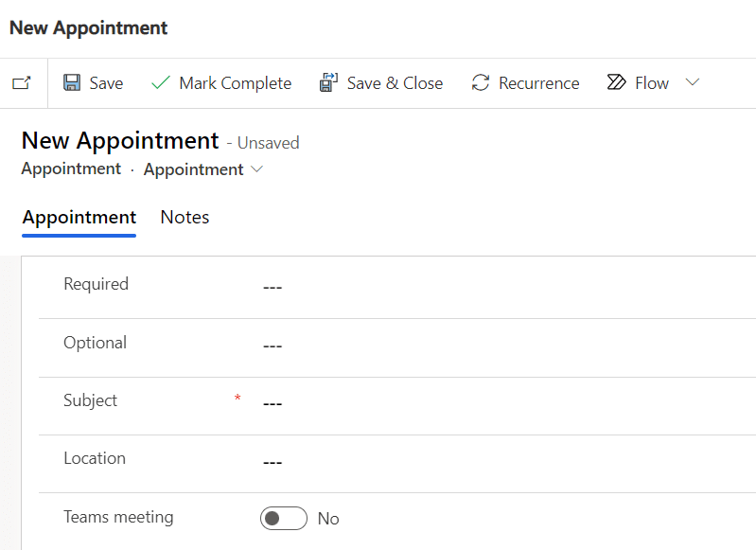Expand the Flow dropdown chevron

pos(693,83)
